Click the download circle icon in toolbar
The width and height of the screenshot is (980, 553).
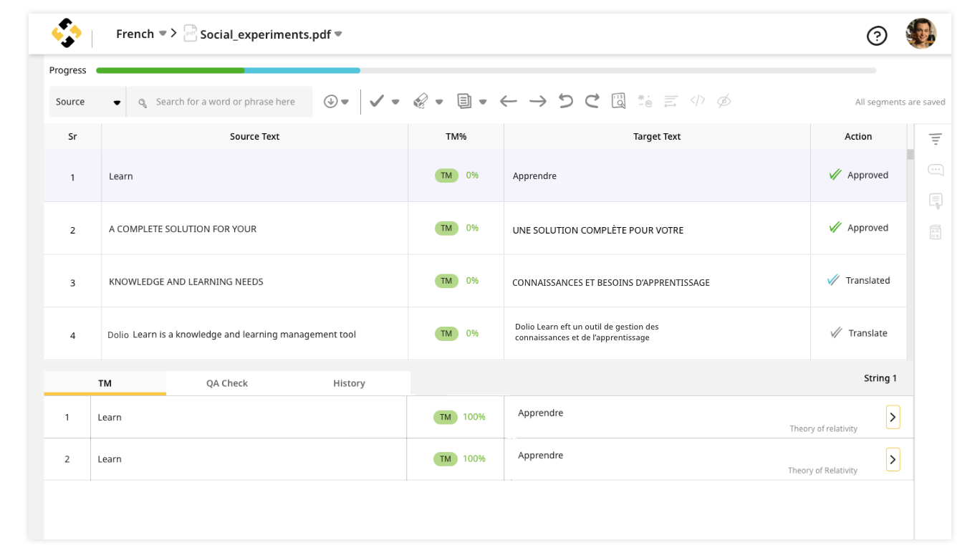[330, 102]
